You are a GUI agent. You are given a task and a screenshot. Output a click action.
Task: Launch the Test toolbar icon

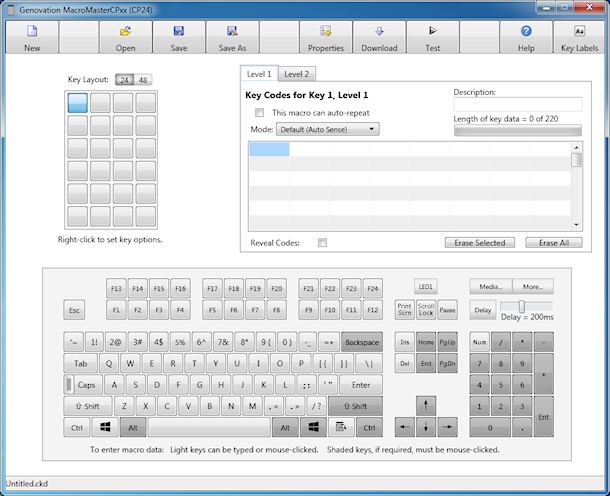pos(433,37)
